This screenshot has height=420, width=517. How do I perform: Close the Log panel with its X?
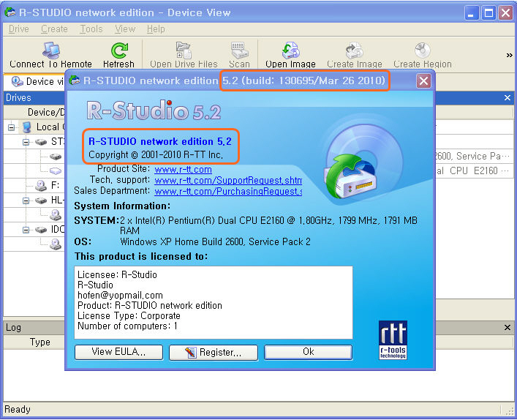[507, 328]
